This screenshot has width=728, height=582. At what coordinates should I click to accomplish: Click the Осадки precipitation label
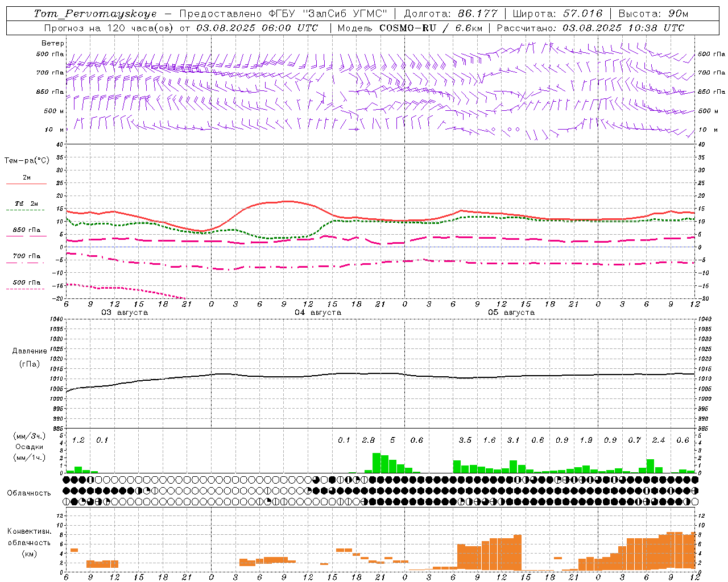[29, 447]
